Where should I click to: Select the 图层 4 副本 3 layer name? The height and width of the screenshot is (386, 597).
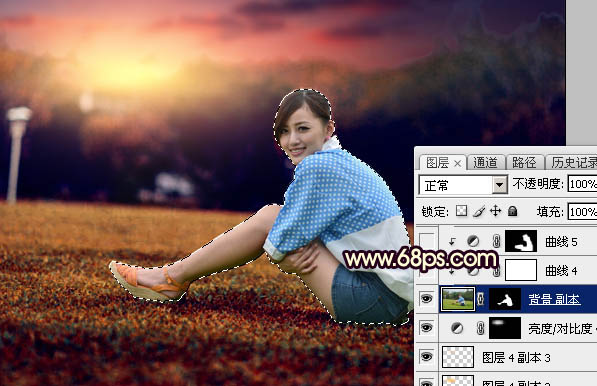[516, 357]
